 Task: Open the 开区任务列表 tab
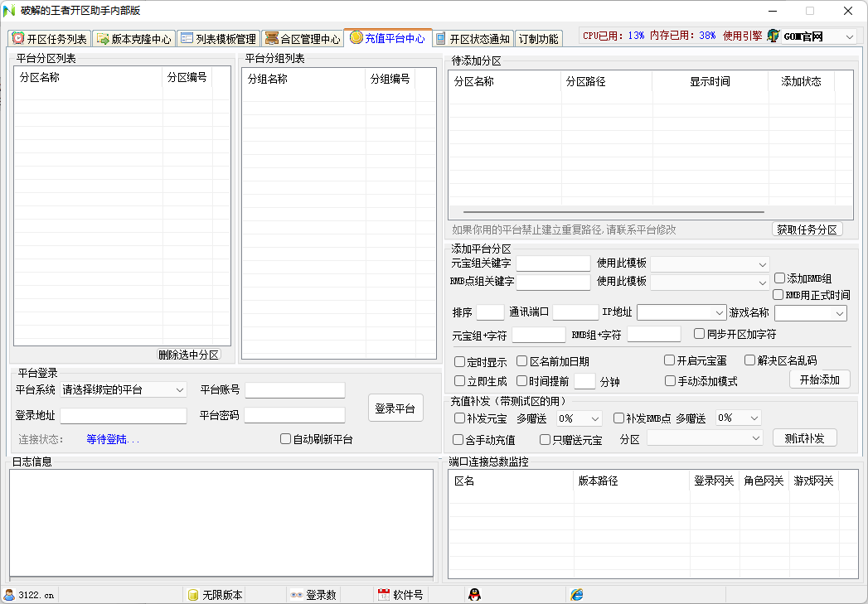pyautogui.click(x=50, y=39)
